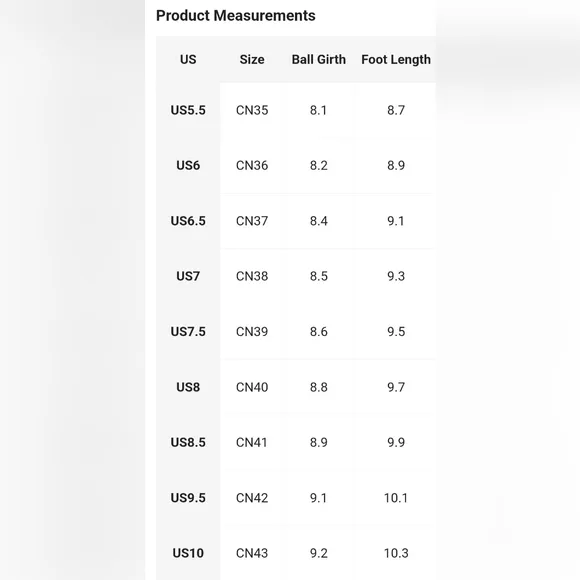The width and height of the screenshot is (580, 580).
Task: Select the US7 row label
Action: (x=188, y=276)
